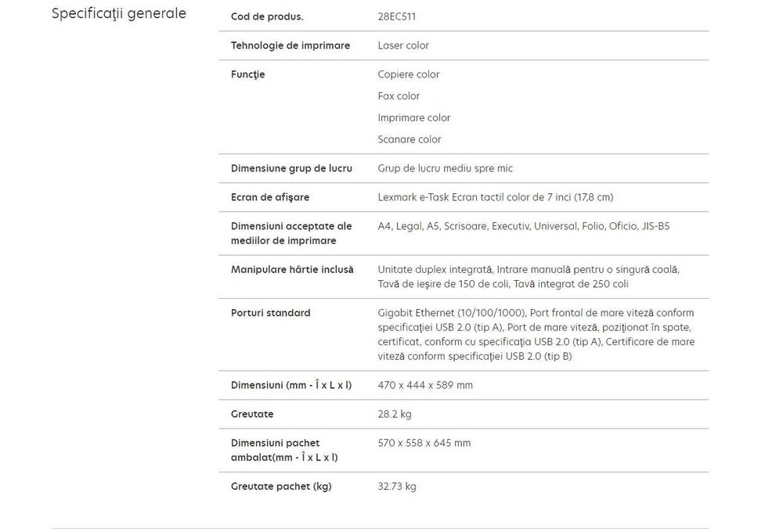
Task: Click the "Laser color" value
Action: coord(403,45)
